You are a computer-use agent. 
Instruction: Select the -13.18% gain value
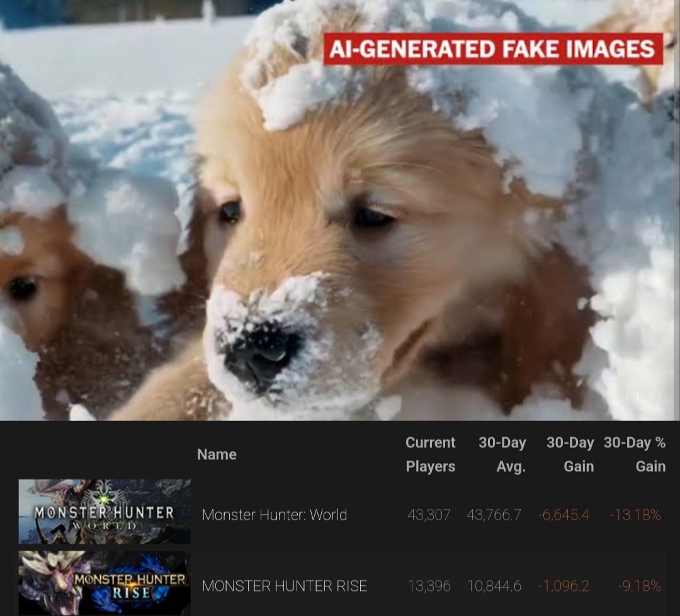[635, 515]
